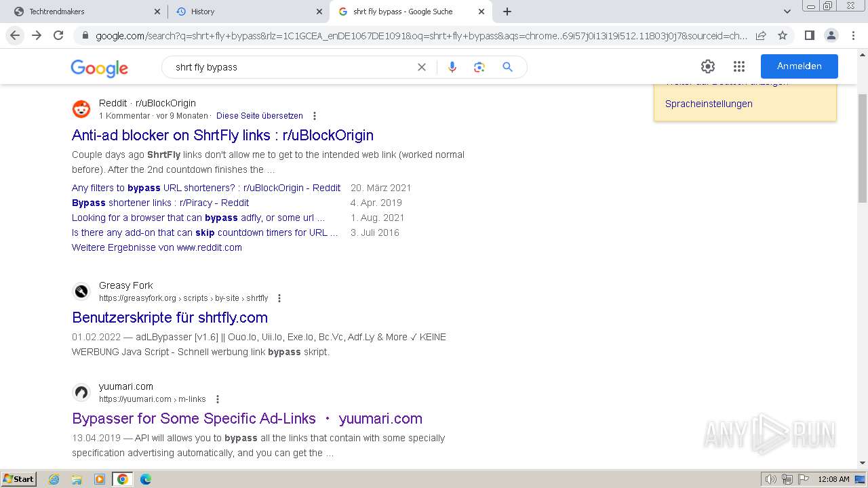Open add-on that can skip countdown timers link
868x488 pixels.
tap(205, 232)
